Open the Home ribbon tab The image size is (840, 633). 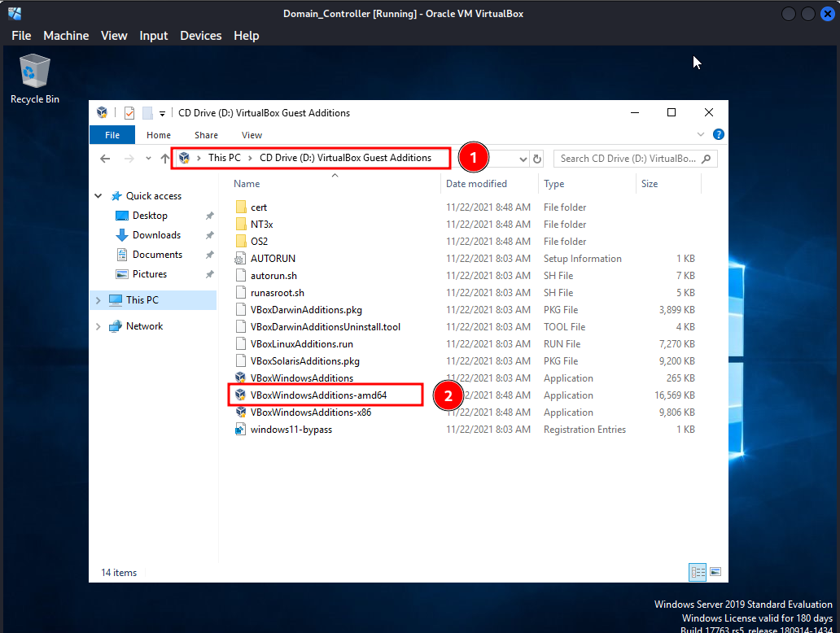[x=159, y=135]
